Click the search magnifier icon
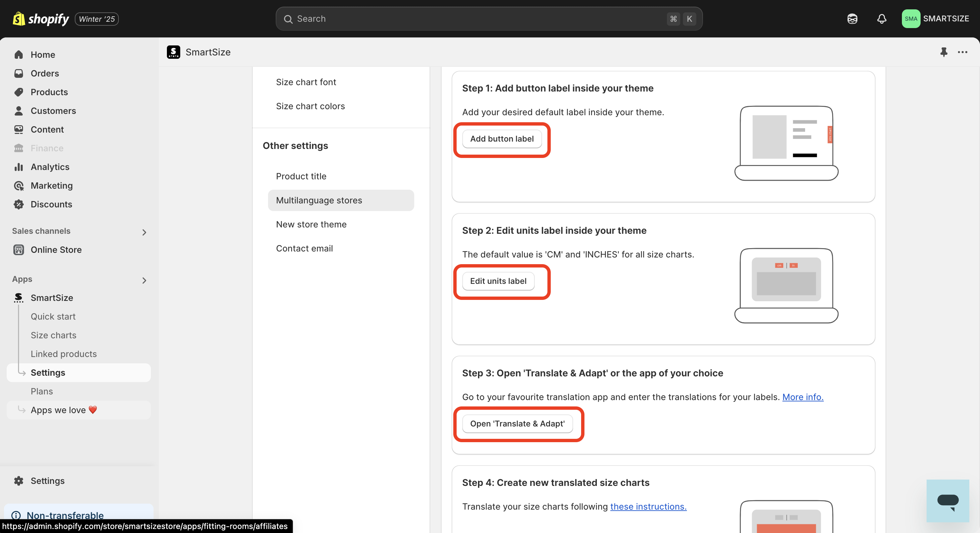 [x=288, y=19]
